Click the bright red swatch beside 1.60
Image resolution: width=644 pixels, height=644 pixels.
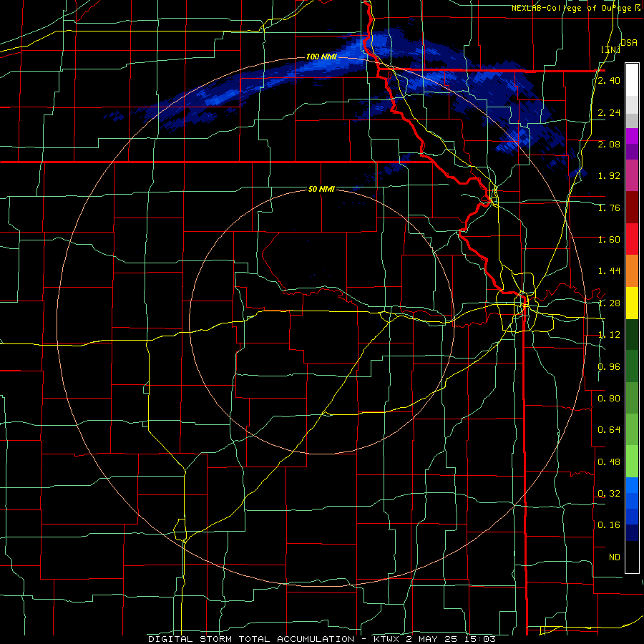pyautogui.click(x=632, y=239)
